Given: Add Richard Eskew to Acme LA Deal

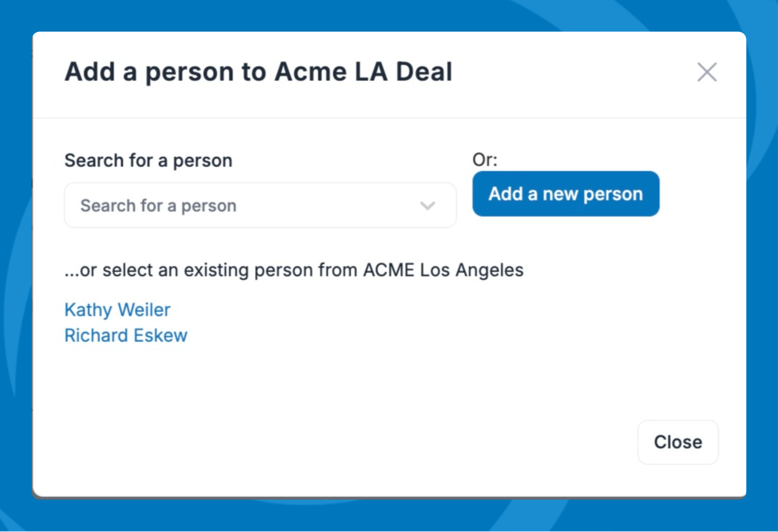Looking at the screenshot, I should (126, 335).
